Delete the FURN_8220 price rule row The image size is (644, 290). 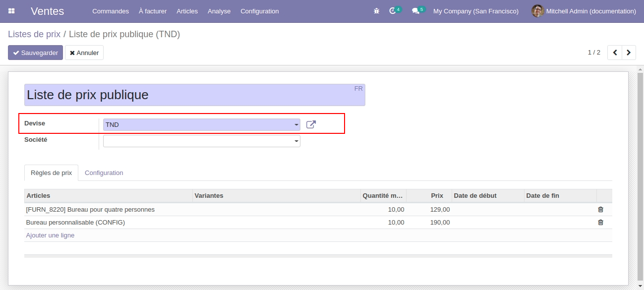point(600,210)
